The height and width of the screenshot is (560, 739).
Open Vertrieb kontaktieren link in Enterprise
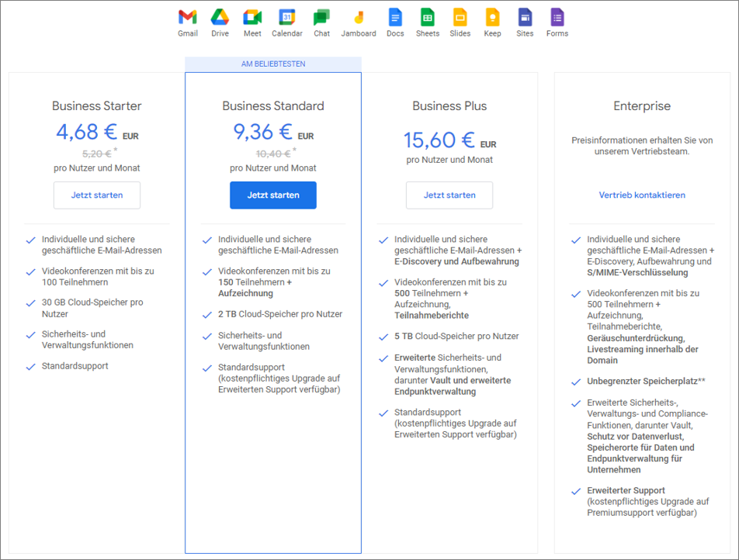(642, 195)
